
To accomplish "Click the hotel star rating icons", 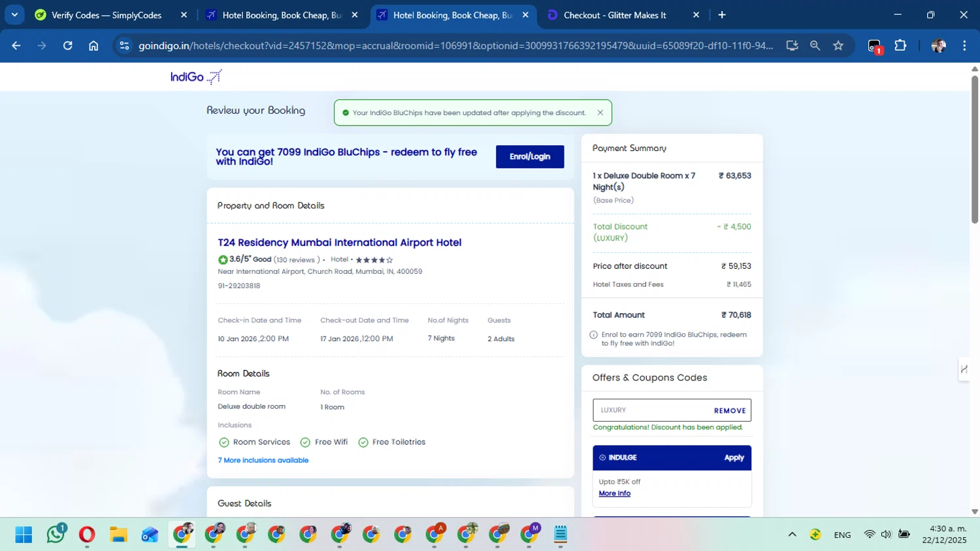I will point(374,260).
